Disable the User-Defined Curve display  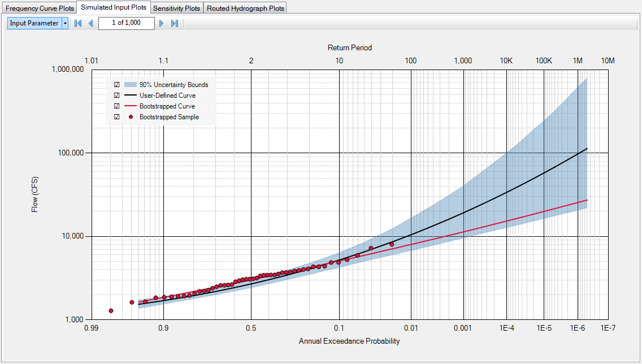point(117,95)
